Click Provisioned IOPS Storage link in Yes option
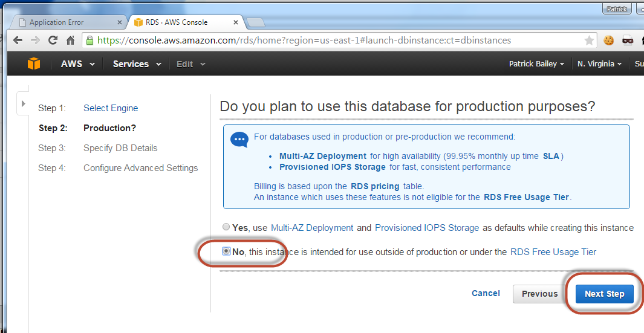Image resolution: width=644 pixels, height=333 pixels. click(x=427, y=228)
